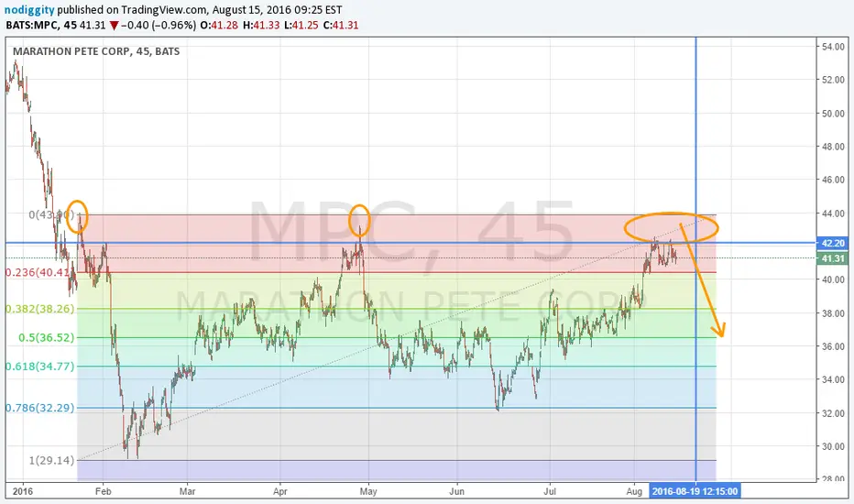Click the O:41.28 open value
Image resolution: width=854 pixels, height=504 pixels.
[219, 25]
